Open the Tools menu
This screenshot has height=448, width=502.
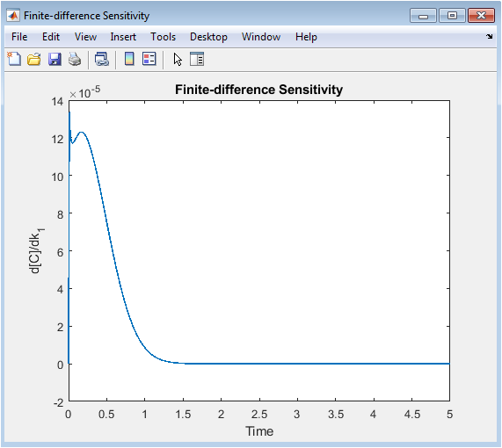click(x=163, y=37)
